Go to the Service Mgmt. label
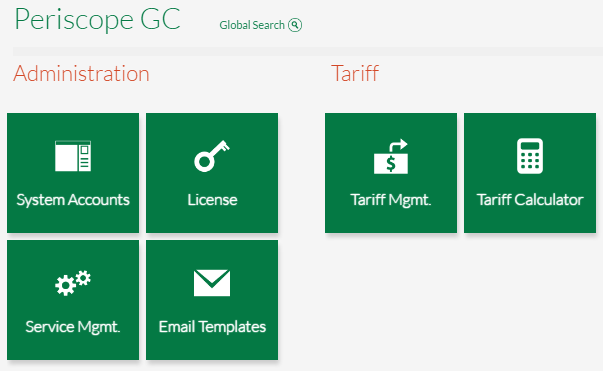 [73, 327]
